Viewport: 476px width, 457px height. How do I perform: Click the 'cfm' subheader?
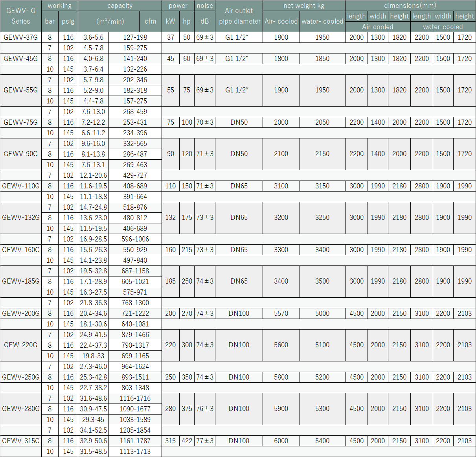151,21
